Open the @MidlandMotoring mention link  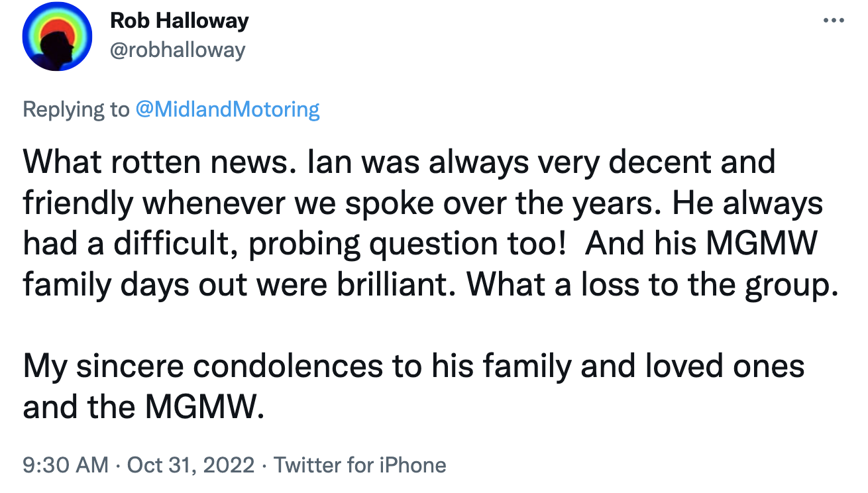tap(227, 109)
